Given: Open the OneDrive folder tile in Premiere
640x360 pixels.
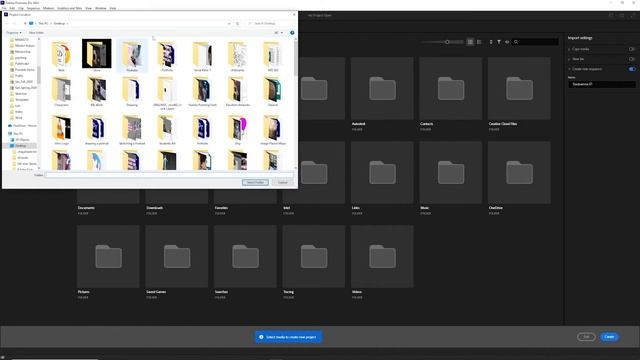Looking at the screenshot, I should [x=519, y=173].
